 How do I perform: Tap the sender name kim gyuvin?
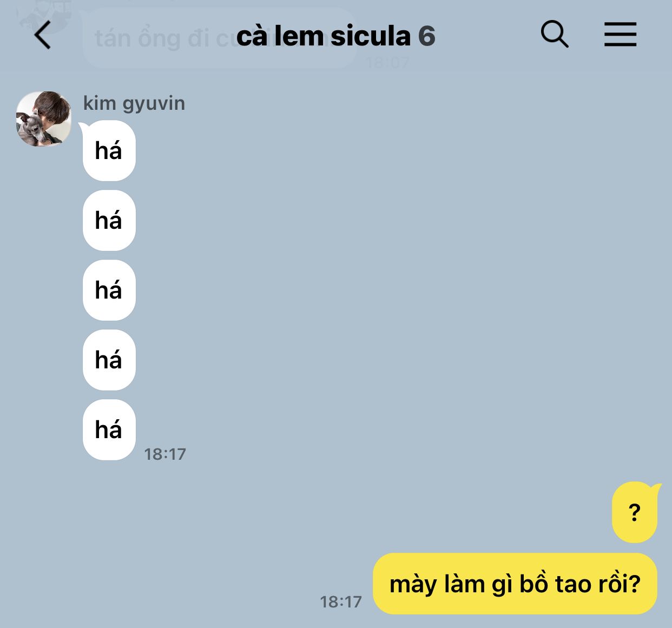coord(134,103)
